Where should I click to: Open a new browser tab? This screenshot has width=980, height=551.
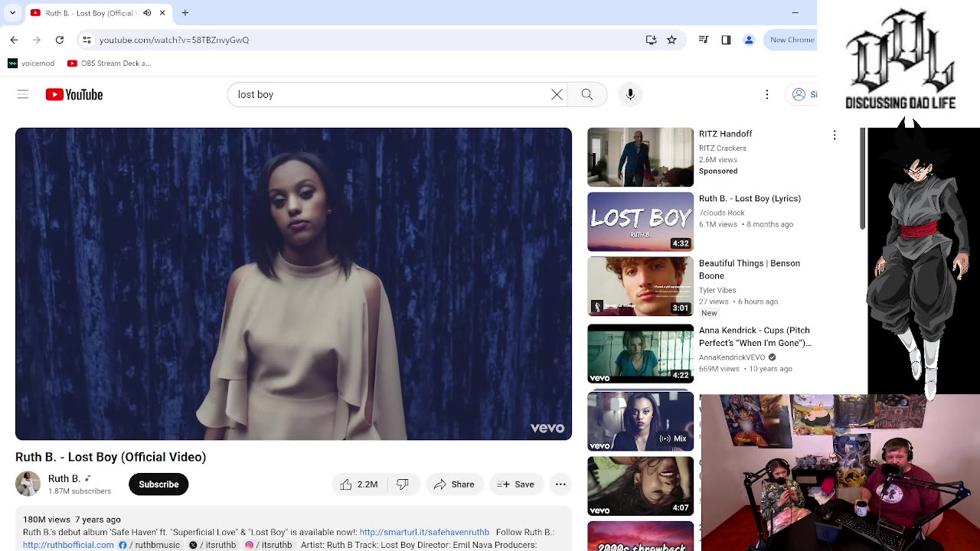(x=185, y=13)
